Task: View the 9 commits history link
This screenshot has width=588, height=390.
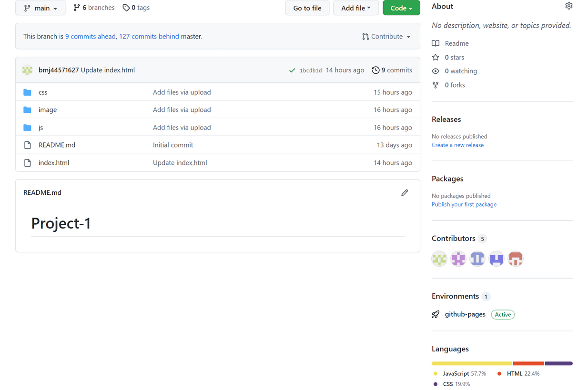Action: click(392, 70)
